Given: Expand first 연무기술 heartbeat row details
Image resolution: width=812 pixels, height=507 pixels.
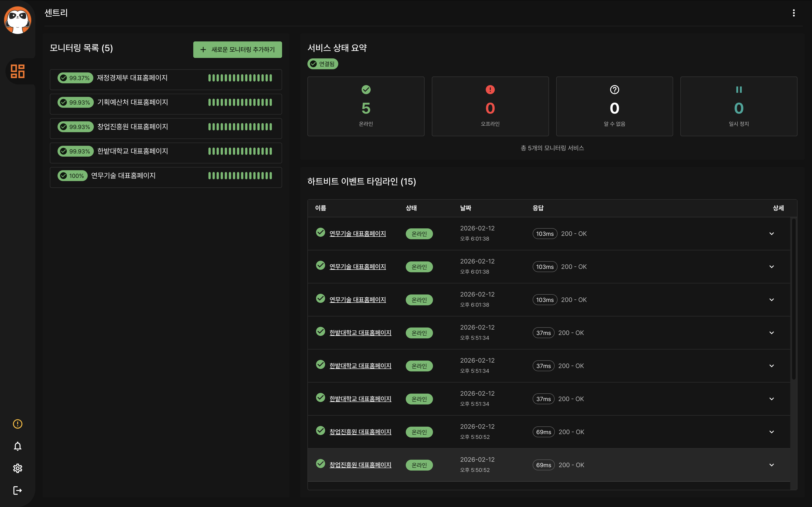Looking at the screenshot, I should pos(771,234).
